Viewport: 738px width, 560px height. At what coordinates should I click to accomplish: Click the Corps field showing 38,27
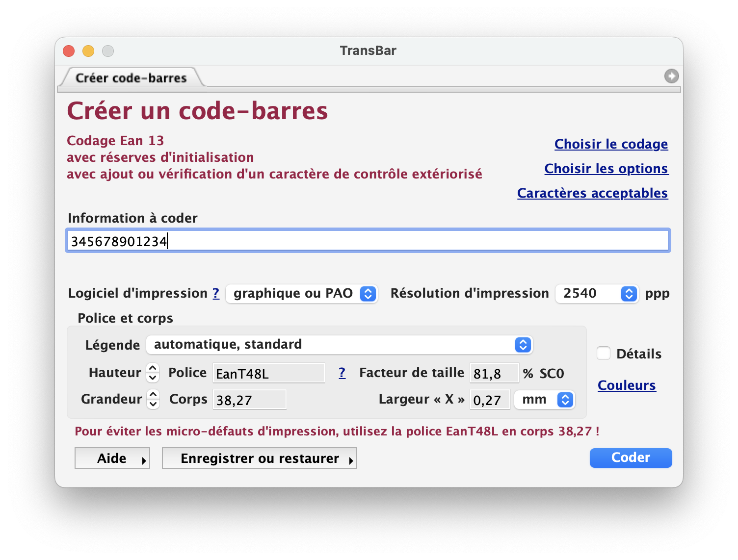coord(249,400)
